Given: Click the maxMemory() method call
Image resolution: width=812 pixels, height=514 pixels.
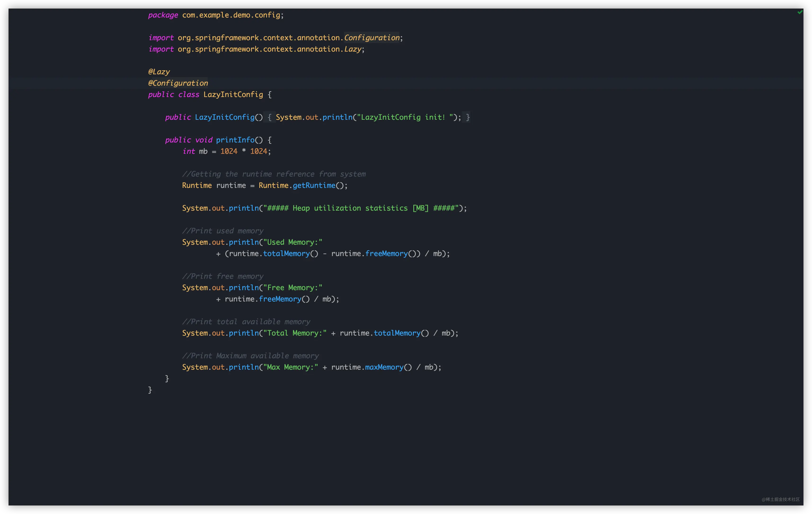Looking at the screenshot, I should coord(388,367).
